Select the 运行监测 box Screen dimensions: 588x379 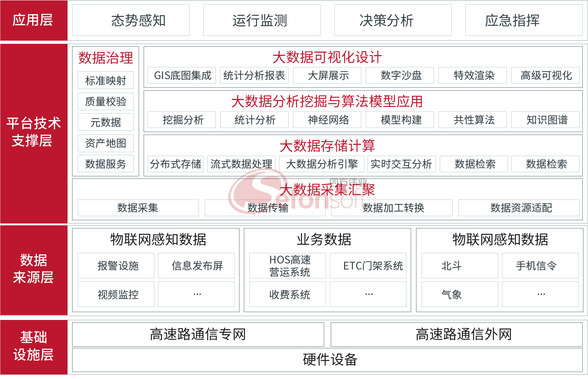tap(262, 20)
